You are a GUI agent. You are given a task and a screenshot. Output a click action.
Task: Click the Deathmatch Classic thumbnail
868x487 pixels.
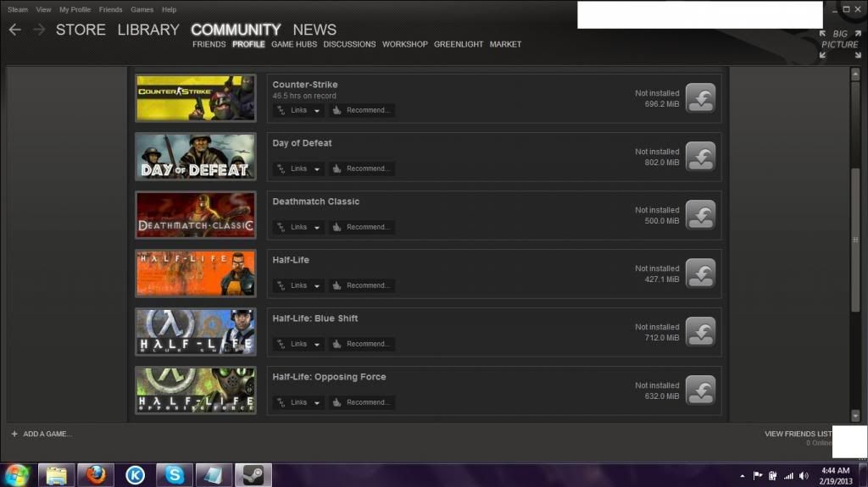point(196,215)
